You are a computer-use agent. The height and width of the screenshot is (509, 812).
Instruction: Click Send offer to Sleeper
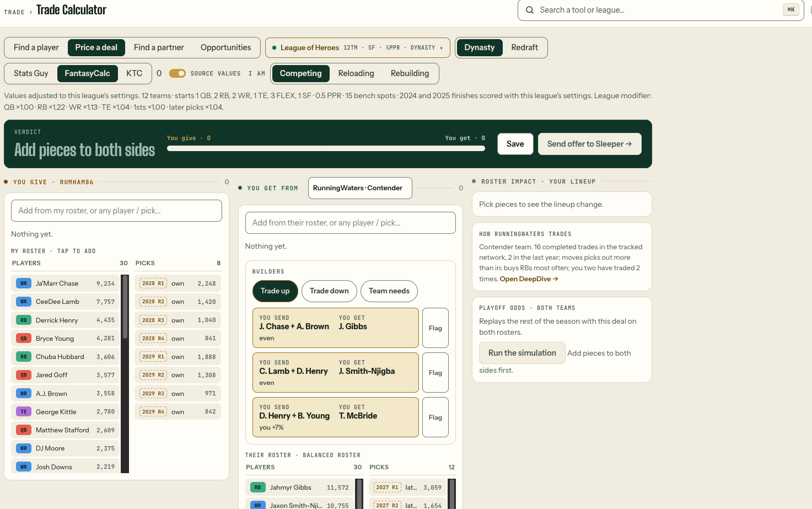point(589,144)
